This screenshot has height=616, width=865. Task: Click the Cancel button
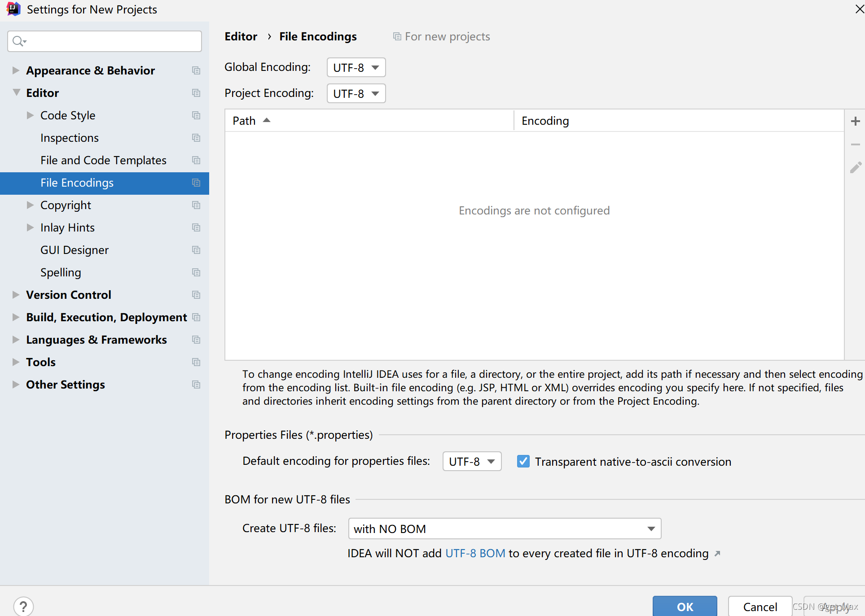coord(760,607)
